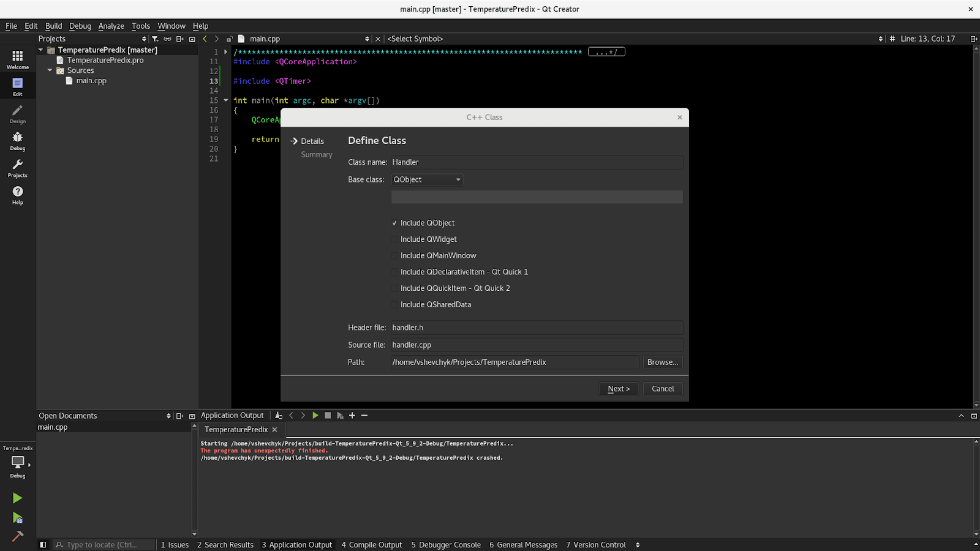
Task: Open the Analyze menu
Action: (111, 26)
